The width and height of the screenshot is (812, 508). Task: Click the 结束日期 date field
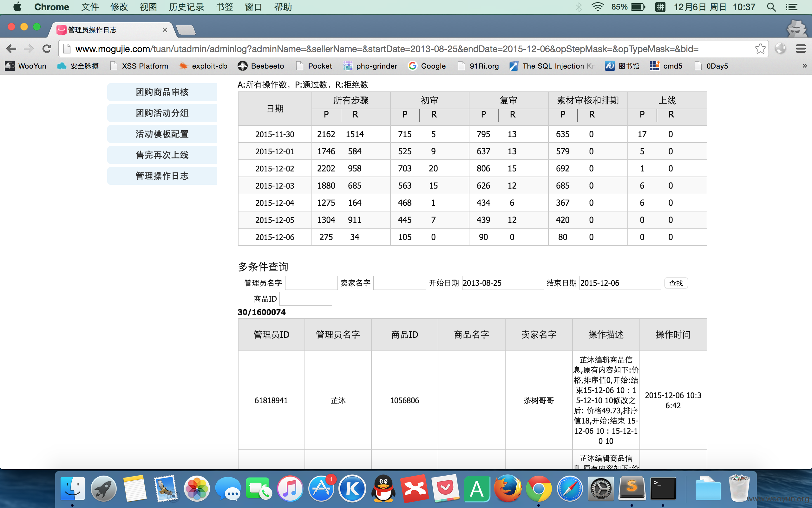click(x=620, y=283)
